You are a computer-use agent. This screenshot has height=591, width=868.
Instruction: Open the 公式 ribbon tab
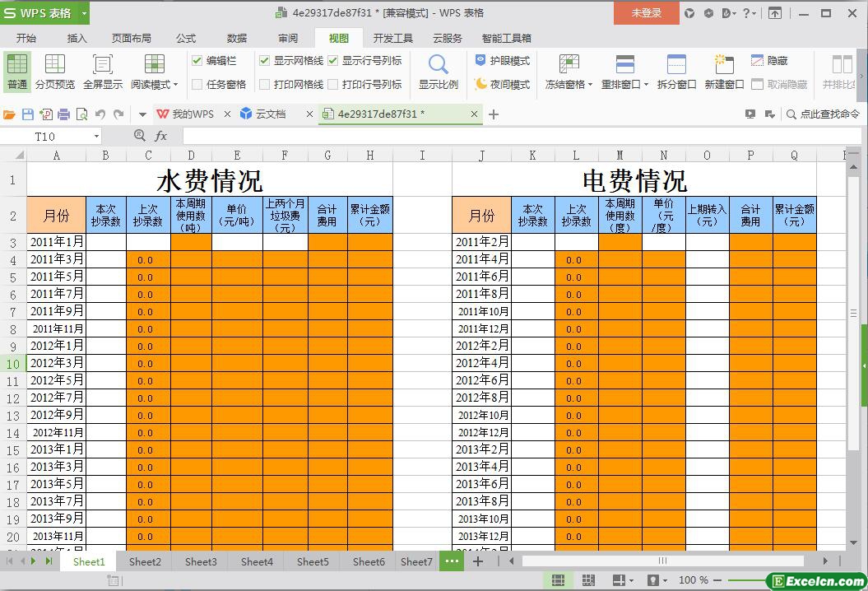click(x=185, y=38)
